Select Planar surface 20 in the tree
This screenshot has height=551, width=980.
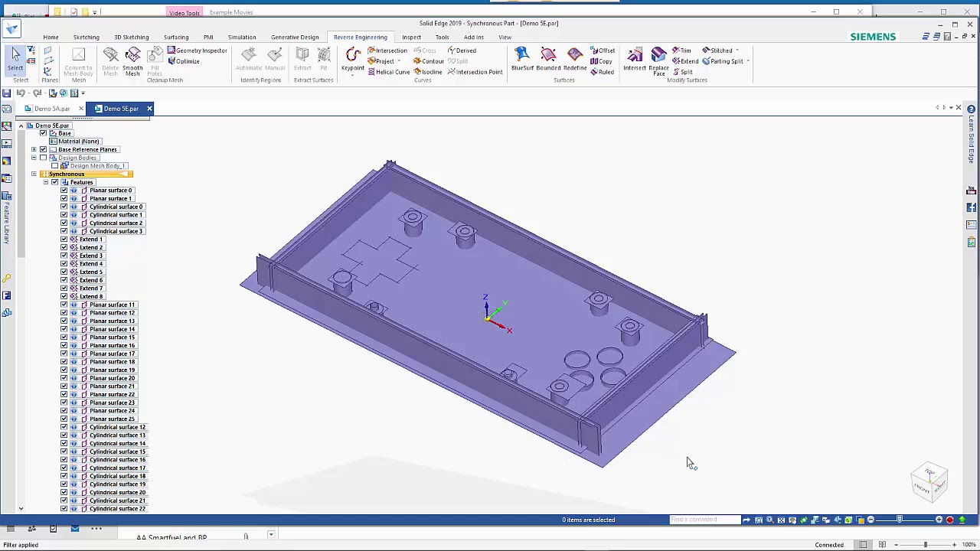point(112,378)
